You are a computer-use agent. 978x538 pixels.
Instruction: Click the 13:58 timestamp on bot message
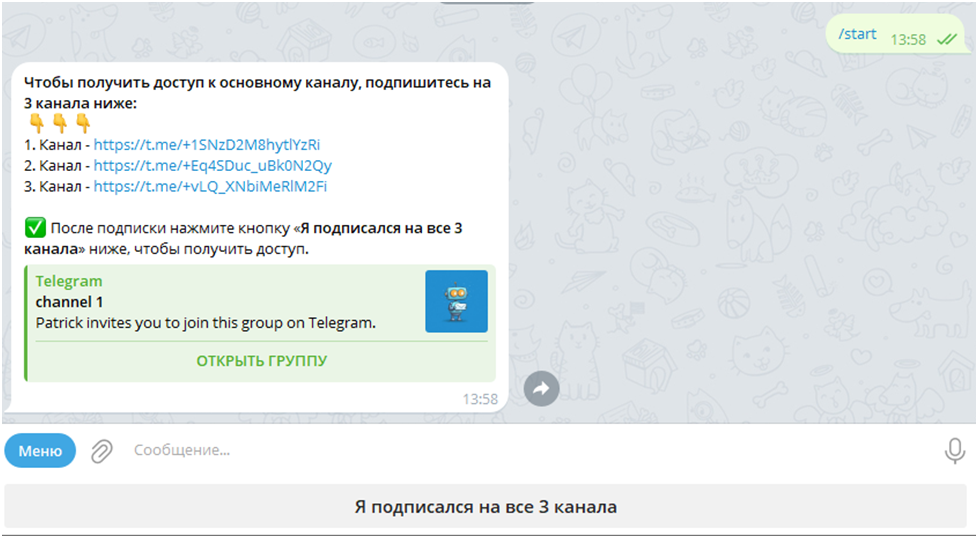coord(480,399)
